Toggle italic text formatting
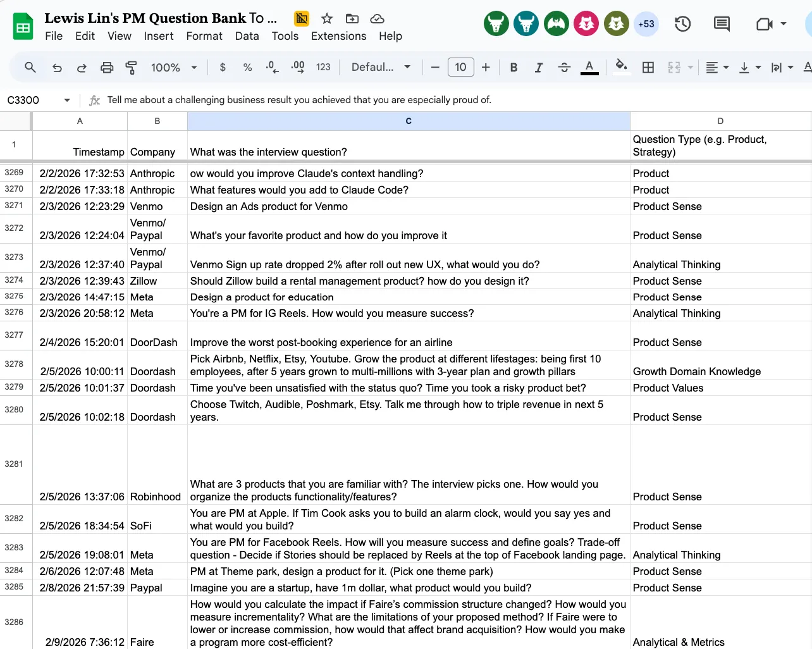The width and height of the screenshot is (812, 649). (538, 67)
